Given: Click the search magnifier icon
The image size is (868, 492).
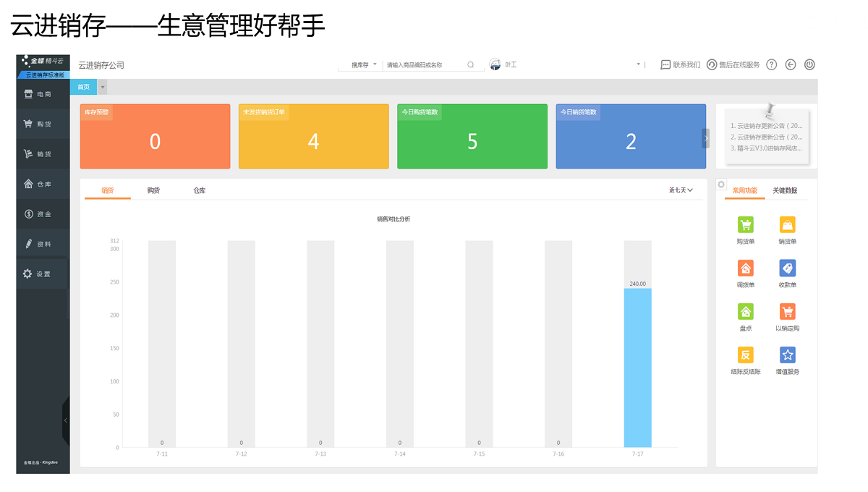Looking at the screenshot, I should 470,64.
